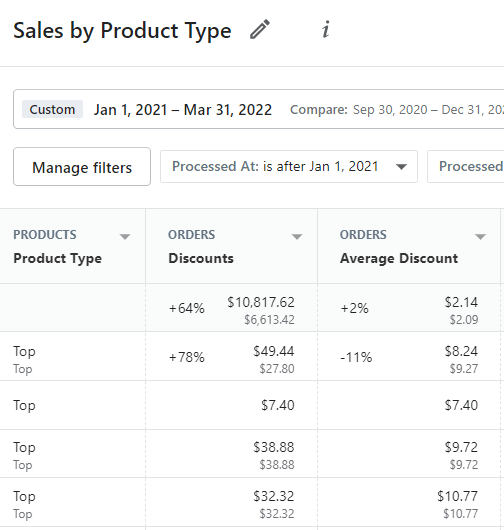The image size is (504, 530).
Task: Click the +64% discounts change
Action: [x=187, y=308]
